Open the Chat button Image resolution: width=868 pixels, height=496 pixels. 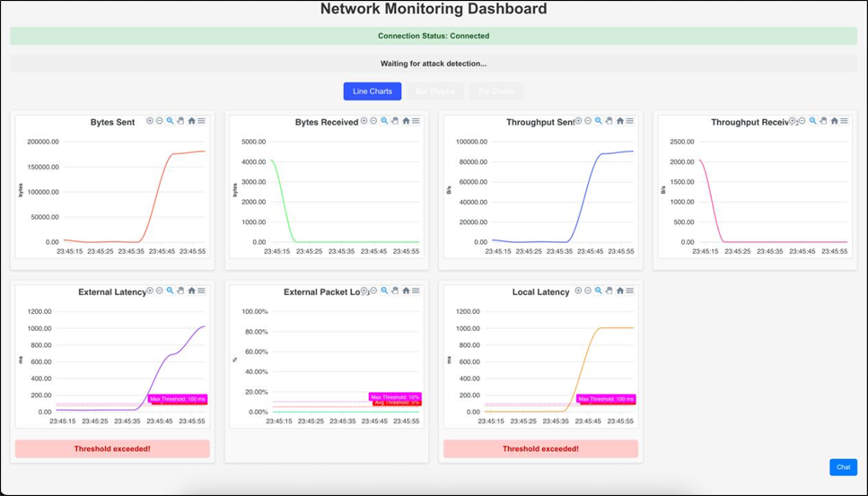pos(843,467)
